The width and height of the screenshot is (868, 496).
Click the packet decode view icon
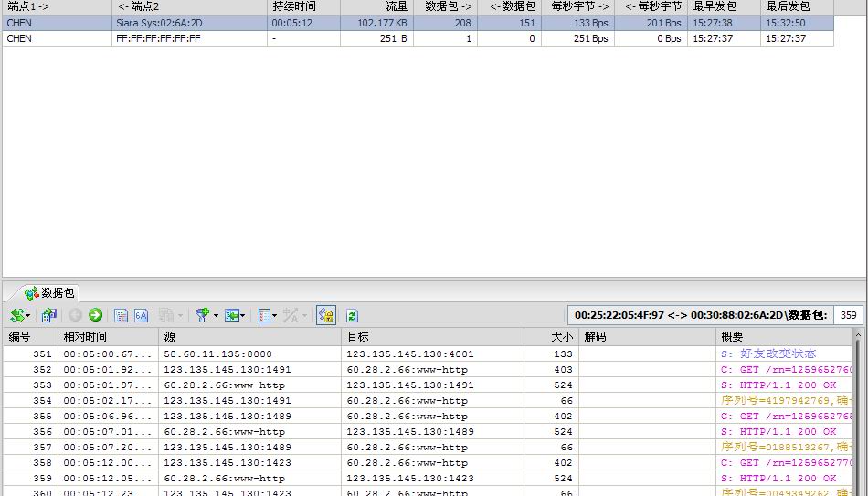click(x=121, y=315)
